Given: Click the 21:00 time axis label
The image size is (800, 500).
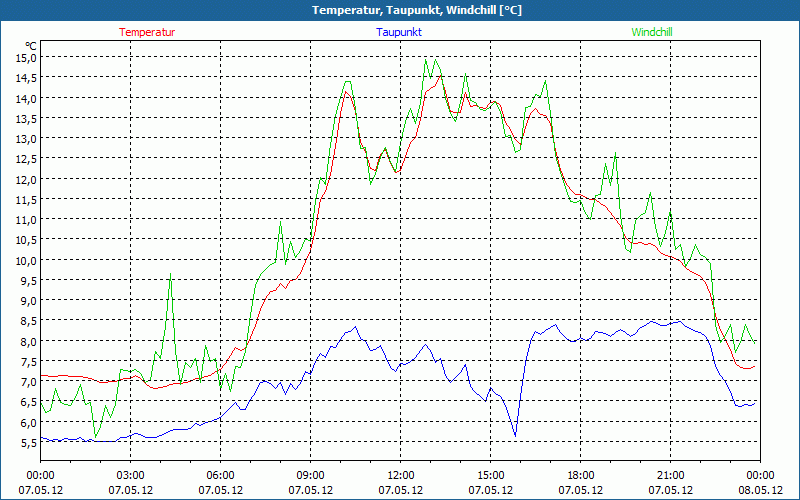Looking at the screenshot, I should pos(670,476).
